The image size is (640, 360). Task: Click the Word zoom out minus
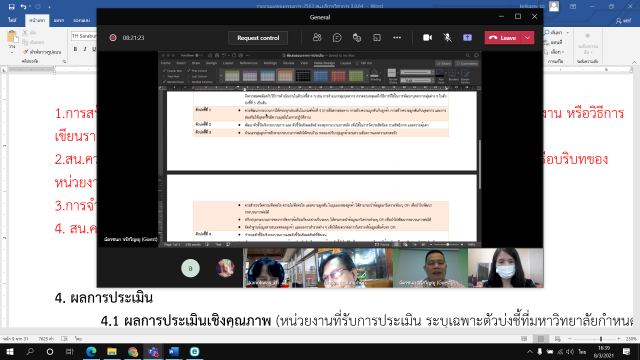pos(570,339)
